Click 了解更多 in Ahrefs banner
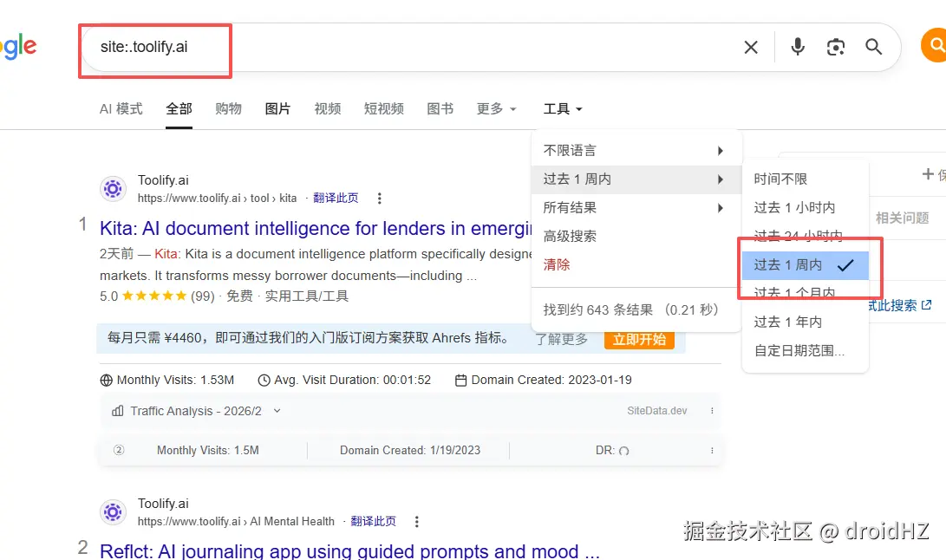Screen dimensions: 946x560 (x=562, y=339)
